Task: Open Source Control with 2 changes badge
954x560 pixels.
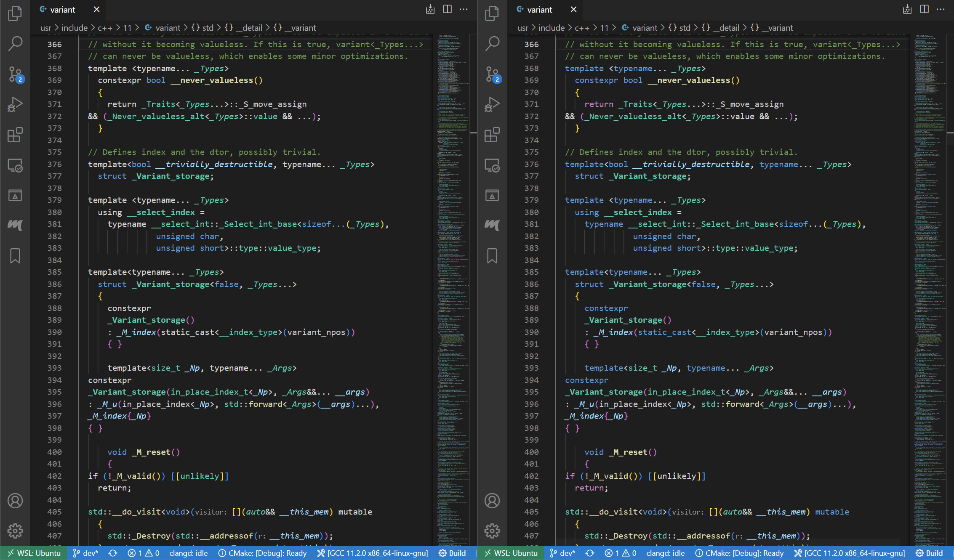Action: coord(15,74)
